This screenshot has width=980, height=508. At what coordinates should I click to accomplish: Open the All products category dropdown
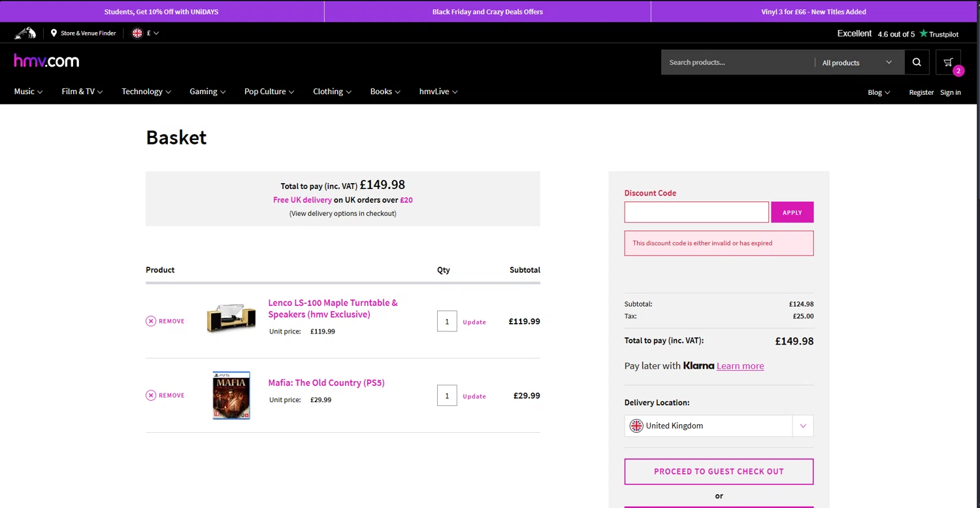[857, 62]
